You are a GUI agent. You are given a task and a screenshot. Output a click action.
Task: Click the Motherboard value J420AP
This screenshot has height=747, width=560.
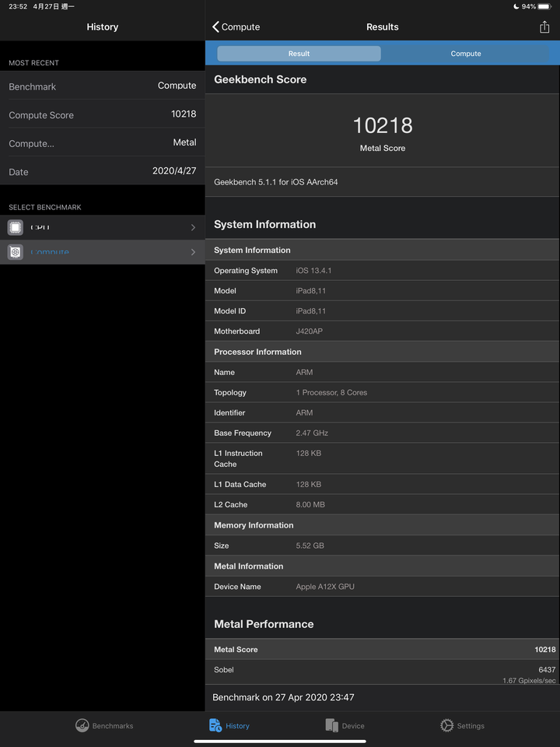pyautogui.click(x=309, y=331)
